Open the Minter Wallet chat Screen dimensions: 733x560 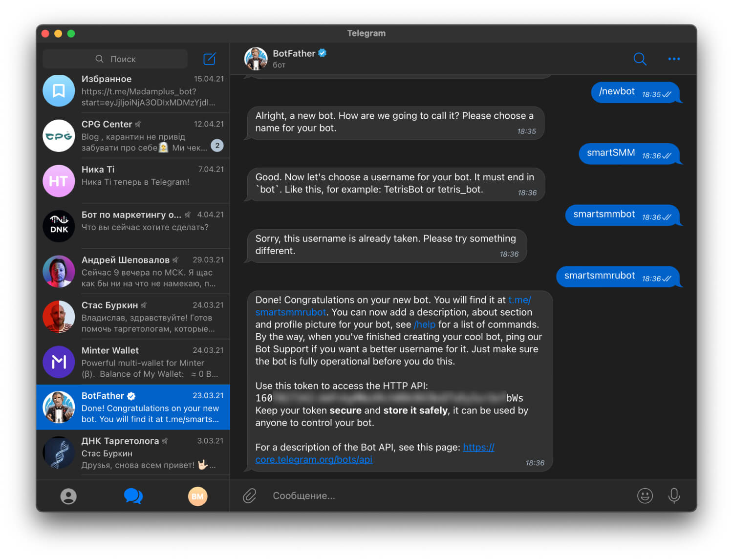click(x=133, y=362)
